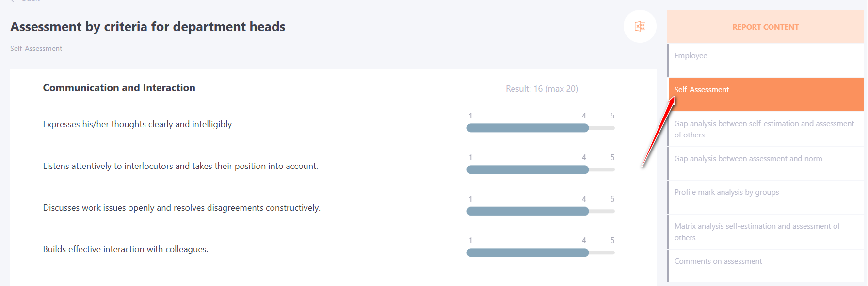The width and height of the screenshot is (868, 286).
Task: Open Profile mark analysis by groups
Action: (x=766, y=197)
